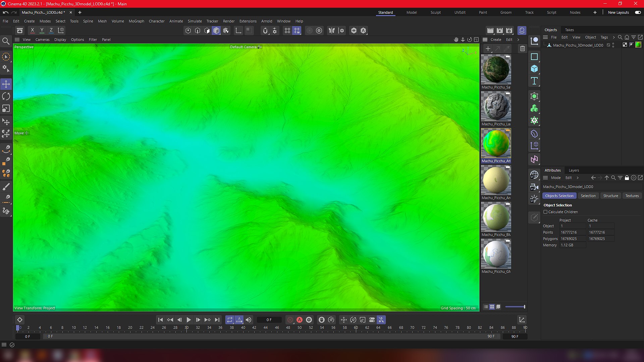The height and width of the screenshot is (362, 644).
Task: Toggle timeline sound playback
Action: tap(249, 320)
